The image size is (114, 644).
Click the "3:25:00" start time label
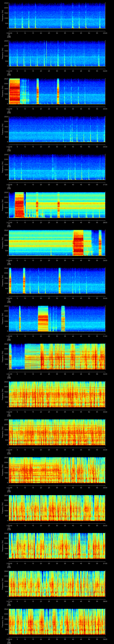(x=9, y=147)
